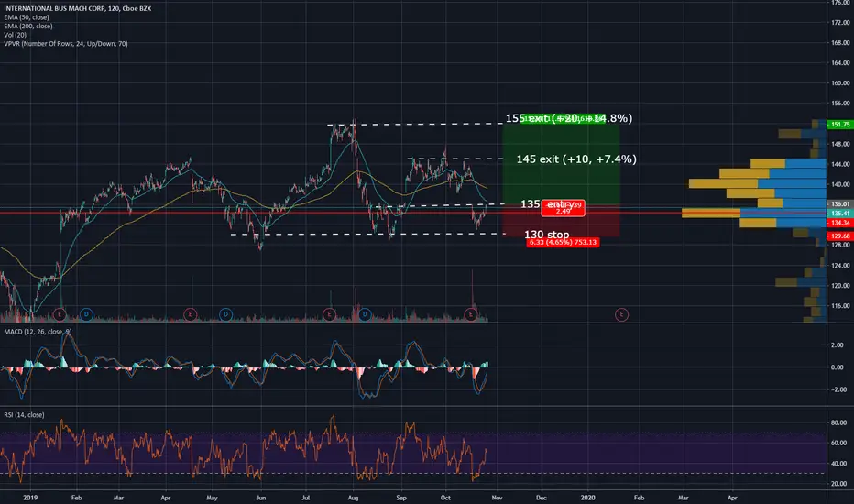This screenshot has height=504, width=854.
Task: Select the Aug label on time axis
Action: pyautogui.click(x=353, y=498)
